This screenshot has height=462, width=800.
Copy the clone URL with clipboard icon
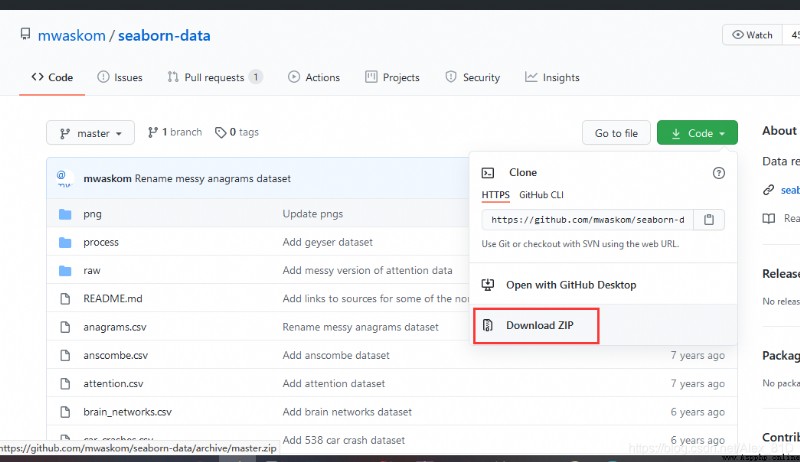coord(709,220)
